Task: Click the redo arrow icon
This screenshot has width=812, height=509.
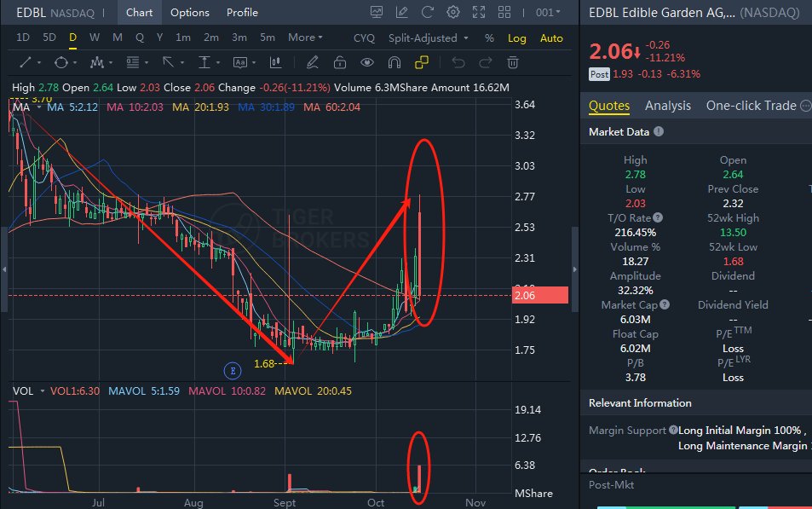Action: [x=485, y=63]
